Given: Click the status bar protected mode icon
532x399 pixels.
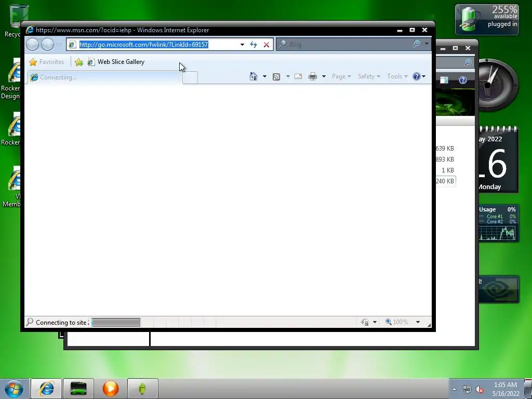Looking at the screenshot, I should pos(365,322).
